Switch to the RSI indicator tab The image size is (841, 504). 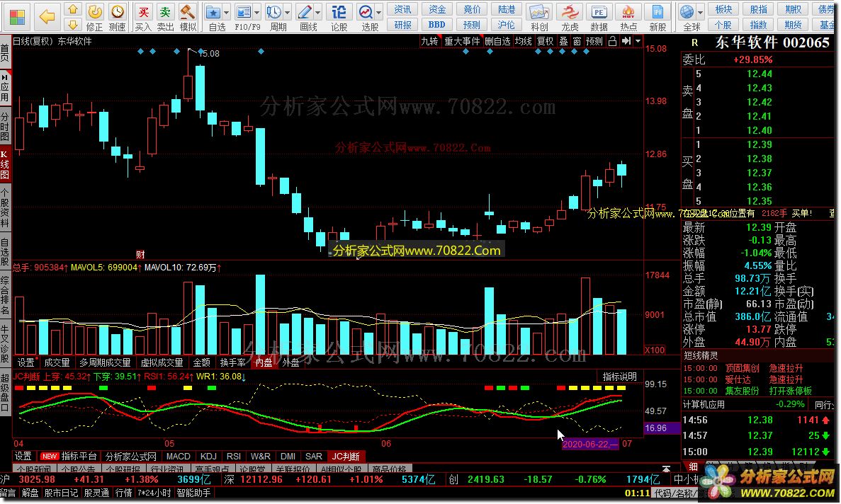(x=233, y=457)
